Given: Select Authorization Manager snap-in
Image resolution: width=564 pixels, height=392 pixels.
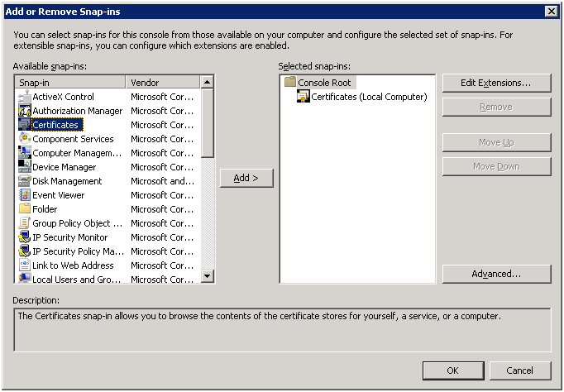Looking at the screenshot, I should 78,111.
